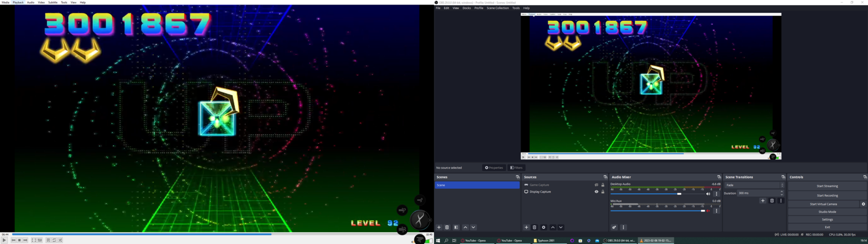The image size is (868, 244).
Task: Enable Studio Mode
Action: coord(827,212)
